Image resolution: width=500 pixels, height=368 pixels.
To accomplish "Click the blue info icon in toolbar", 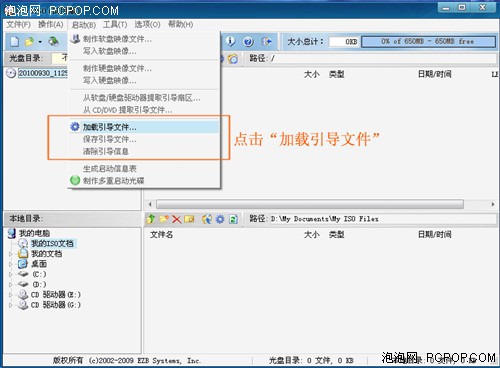I will 230,41.
